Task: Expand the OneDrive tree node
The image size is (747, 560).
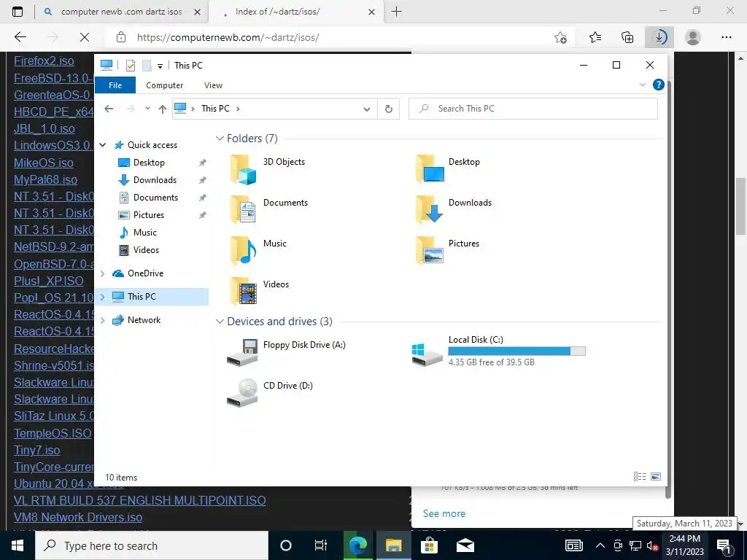Action: pyautogui.click(x=102, y=273)
